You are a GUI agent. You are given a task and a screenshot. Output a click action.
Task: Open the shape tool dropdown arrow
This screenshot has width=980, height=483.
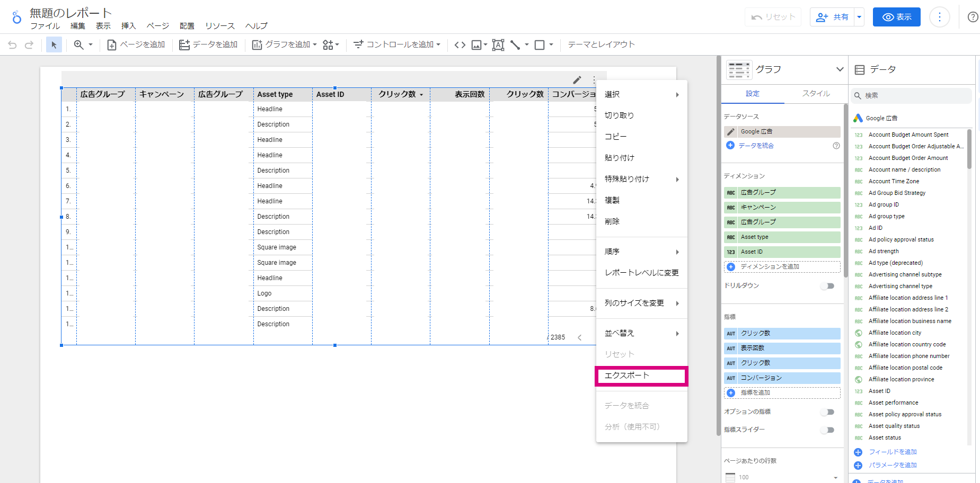tap(551, 45)
